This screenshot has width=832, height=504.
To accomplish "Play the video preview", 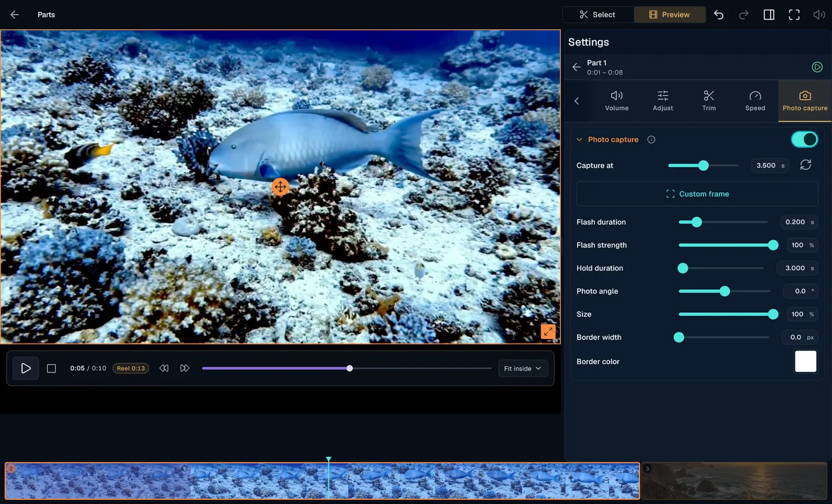I will (x=26, y=368).
